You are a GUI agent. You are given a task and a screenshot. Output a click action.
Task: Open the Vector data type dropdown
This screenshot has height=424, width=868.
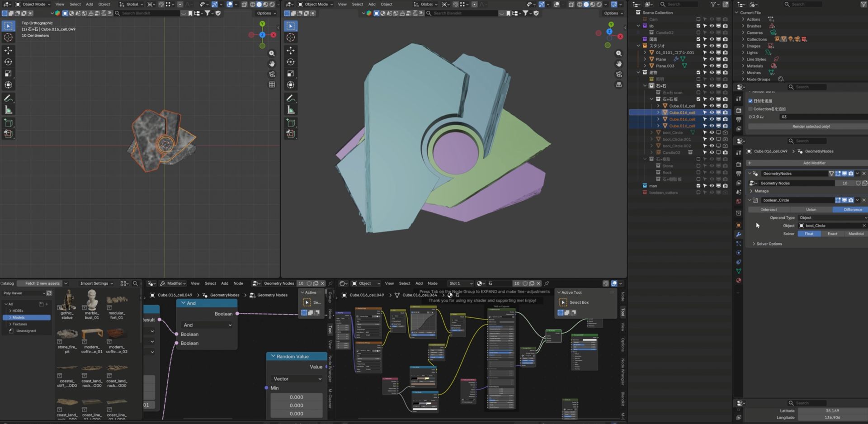tap(297, 379)
